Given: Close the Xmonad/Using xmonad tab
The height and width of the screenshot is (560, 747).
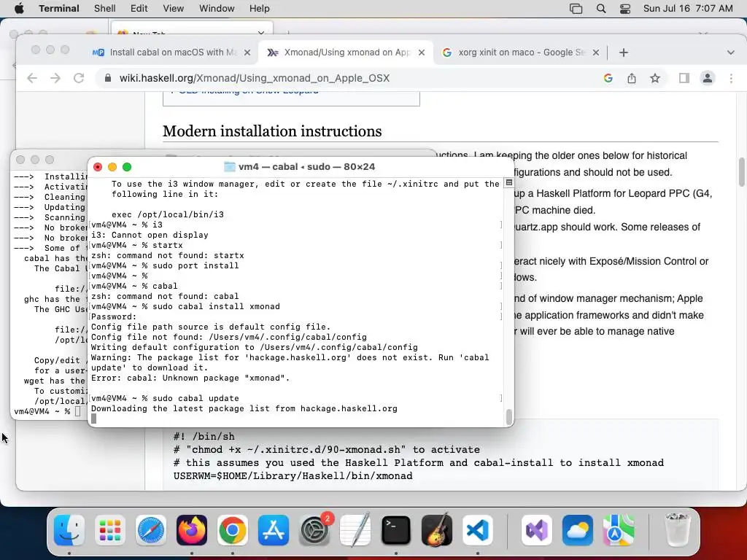Looking at the screenshot, I should point(422,52).
